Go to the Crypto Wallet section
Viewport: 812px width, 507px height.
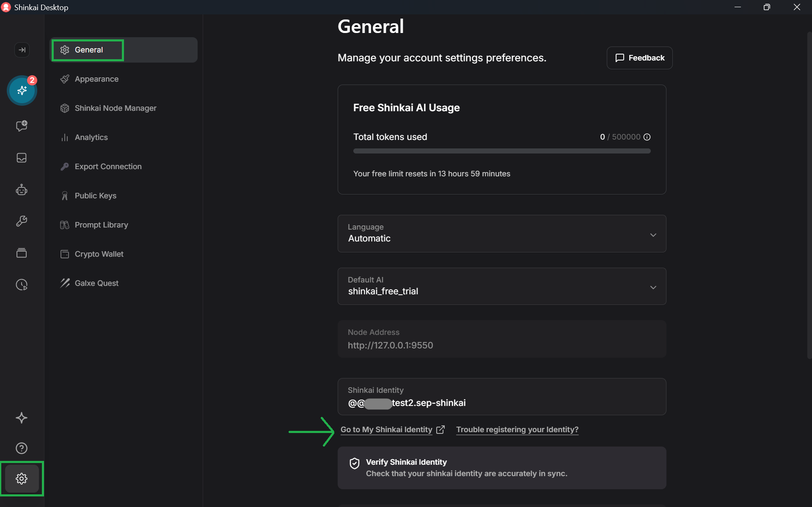(x=99, y=254)
